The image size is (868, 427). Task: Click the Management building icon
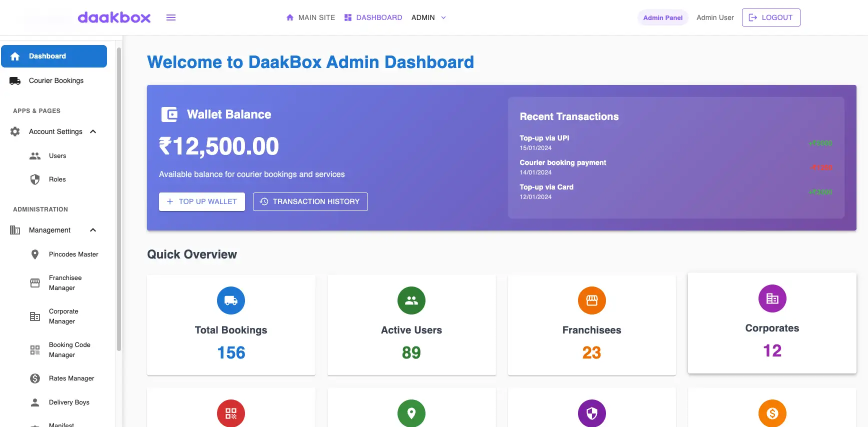15,230
